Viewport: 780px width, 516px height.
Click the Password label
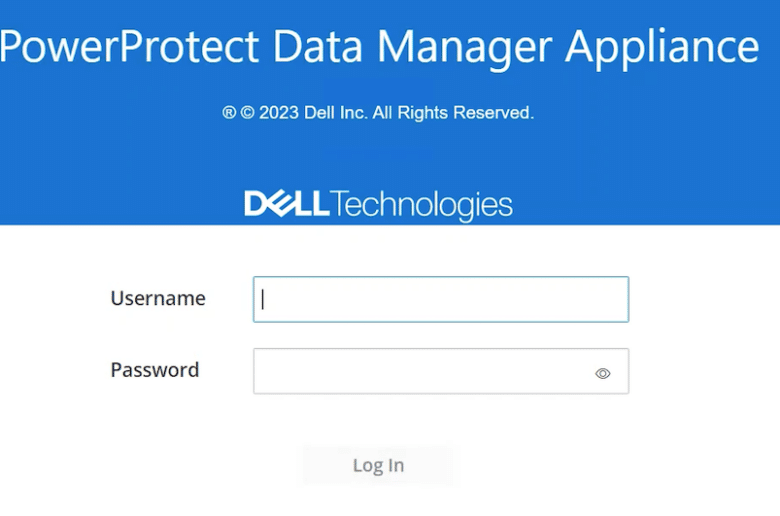pyautogui.click(x=155, y=370)
